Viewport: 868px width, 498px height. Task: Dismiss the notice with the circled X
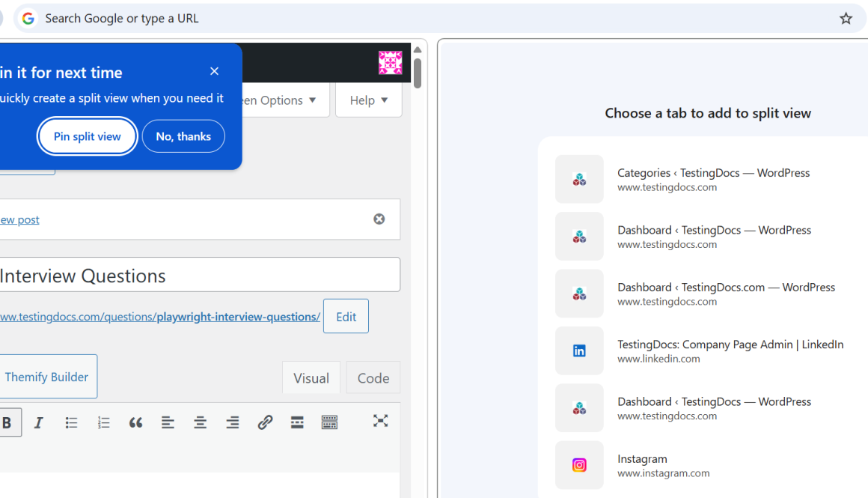tap(379, 219)
